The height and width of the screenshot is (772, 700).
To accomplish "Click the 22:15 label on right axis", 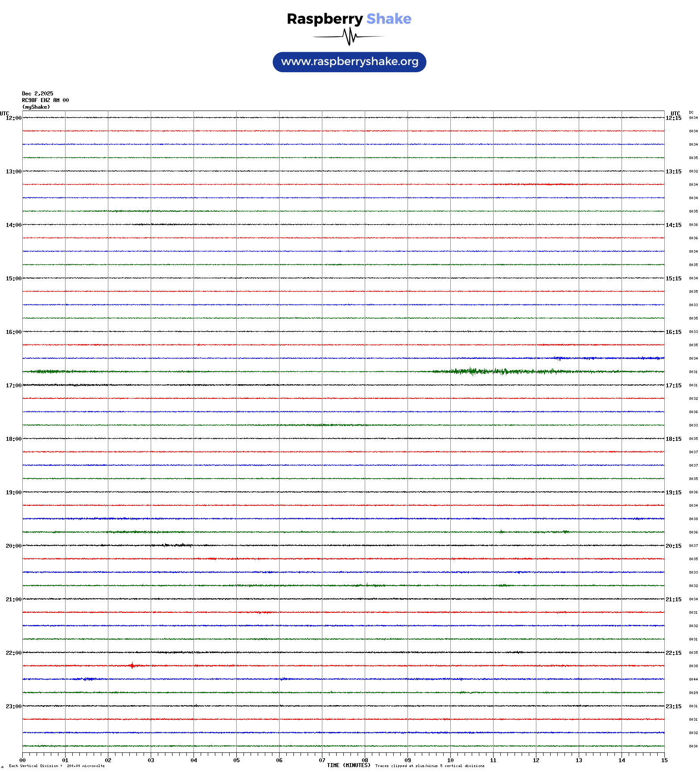I will pyautogui.click(x=673, y=653).
